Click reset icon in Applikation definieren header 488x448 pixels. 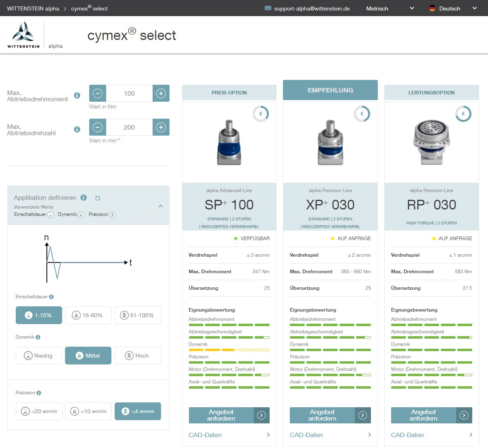pos(97,198)
